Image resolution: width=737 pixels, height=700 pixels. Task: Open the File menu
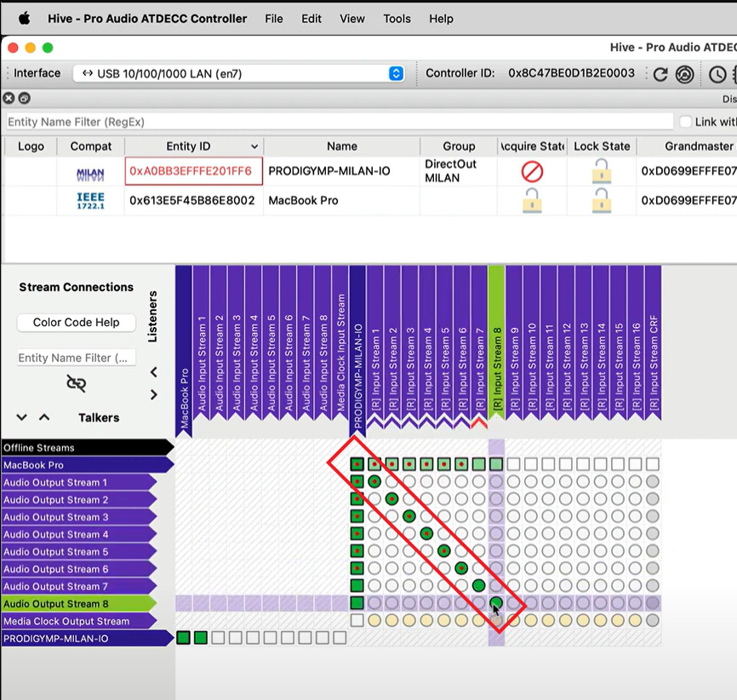point(274,19)
